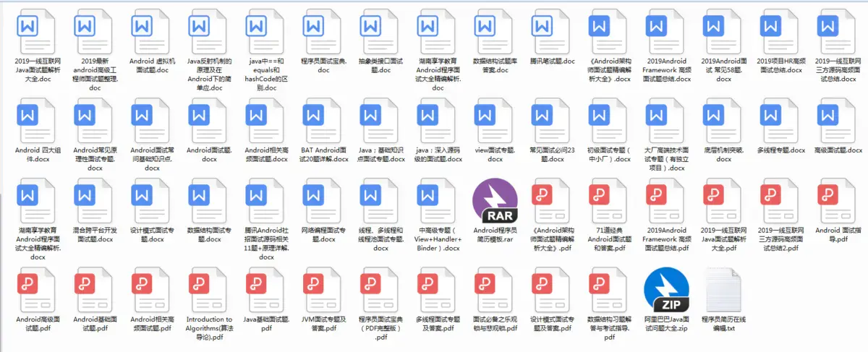The image size is (868, 352).
Task: Click file name "2019最新android高级工程师面试题整理.doc"
Action: 95,74
